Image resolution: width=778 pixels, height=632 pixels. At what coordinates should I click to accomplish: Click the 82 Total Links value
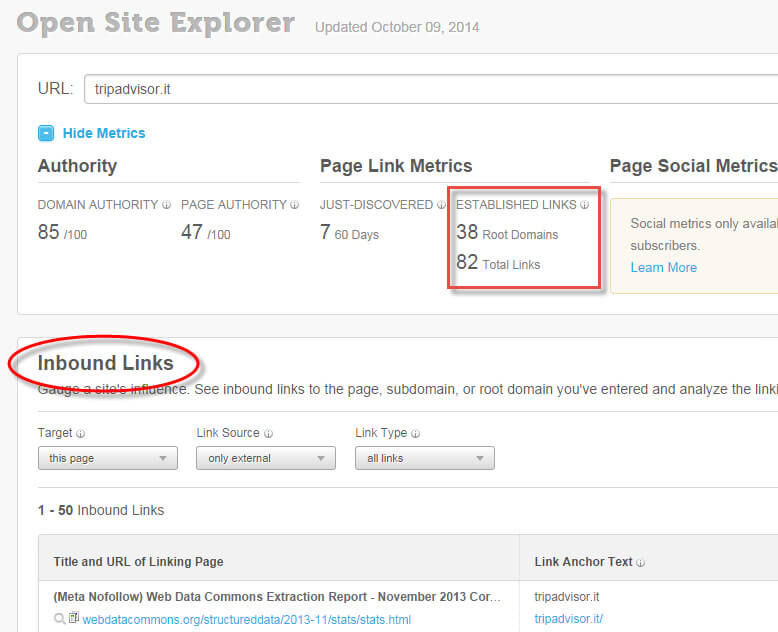click(x=498, y=262)
